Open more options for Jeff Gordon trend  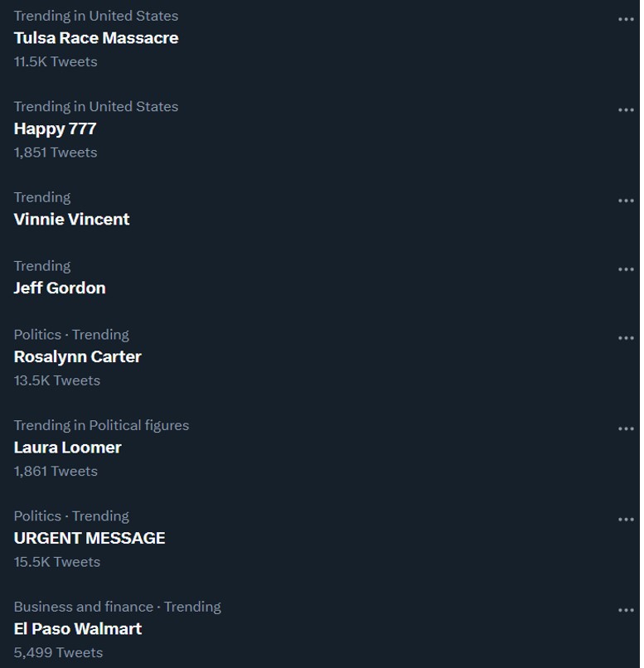click(625, 269)
